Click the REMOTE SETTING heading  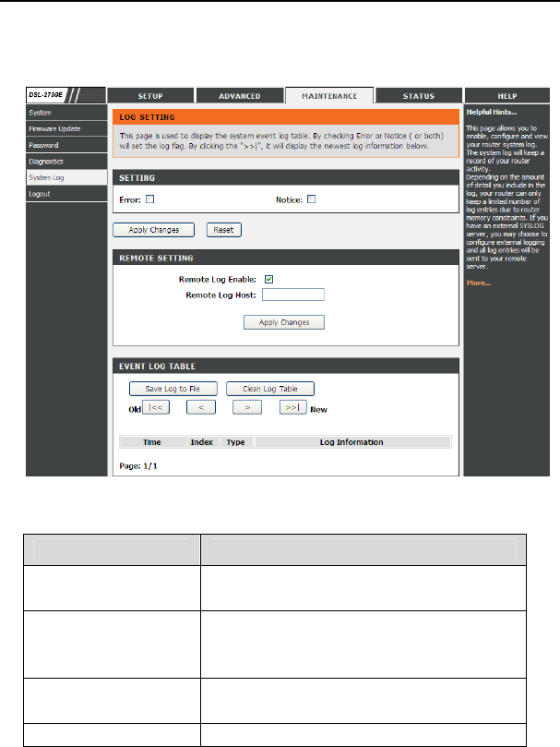156,259
